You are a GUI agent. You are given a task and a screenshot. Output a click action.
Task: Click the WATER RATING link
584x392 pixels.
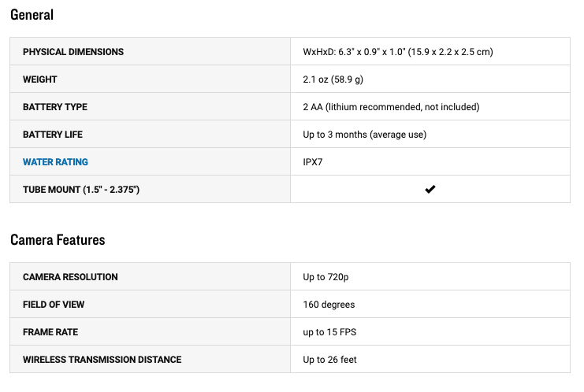coord(55,162)
